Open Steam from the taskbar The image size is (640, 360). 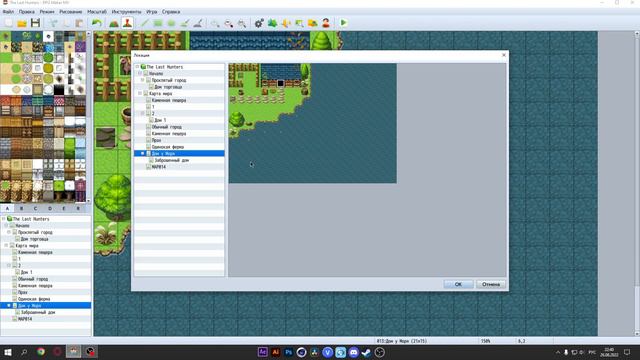(x=366, y=352)
